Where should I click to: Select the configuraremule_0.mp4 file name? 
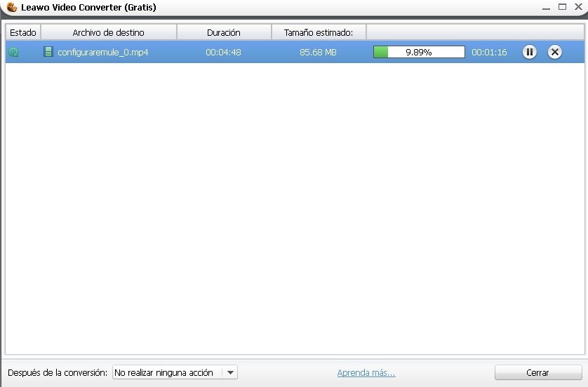coord(102,52)
